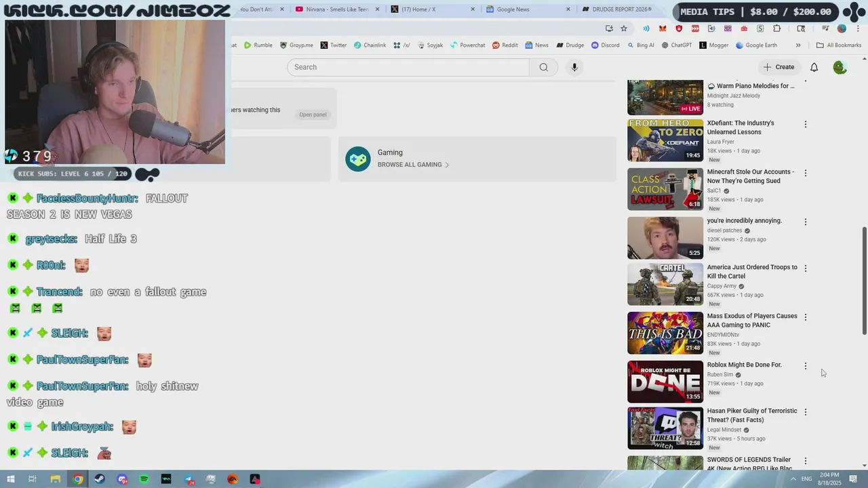Click the Legal Mindset channel name
Viewport: 868px width, 488px height.
724,430
